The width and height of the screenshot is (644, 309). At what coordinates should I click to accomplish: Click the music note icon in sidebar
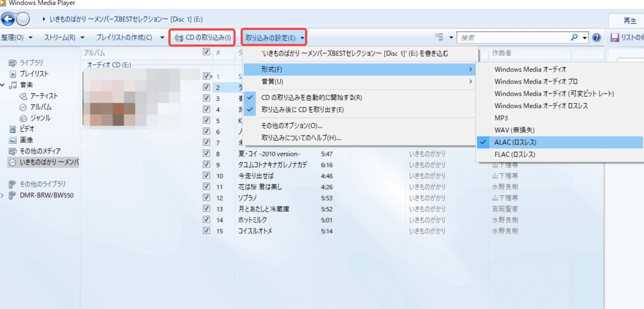[x=13, y=85]
